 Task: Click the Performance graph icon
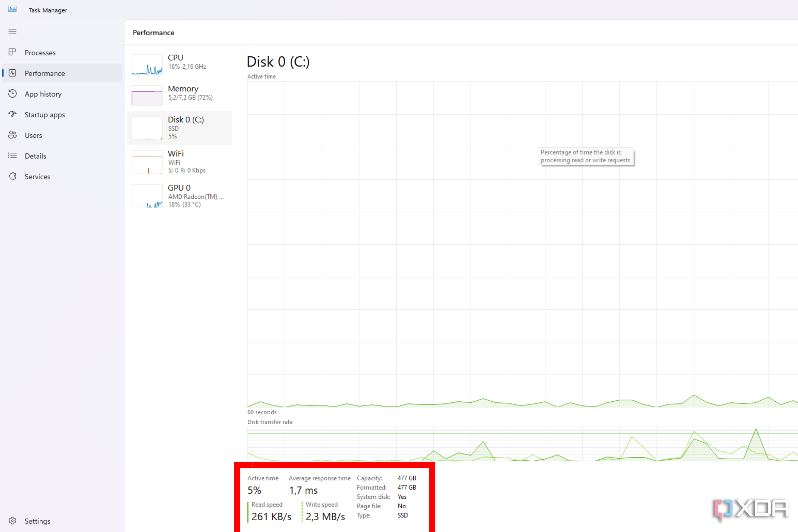13,73
